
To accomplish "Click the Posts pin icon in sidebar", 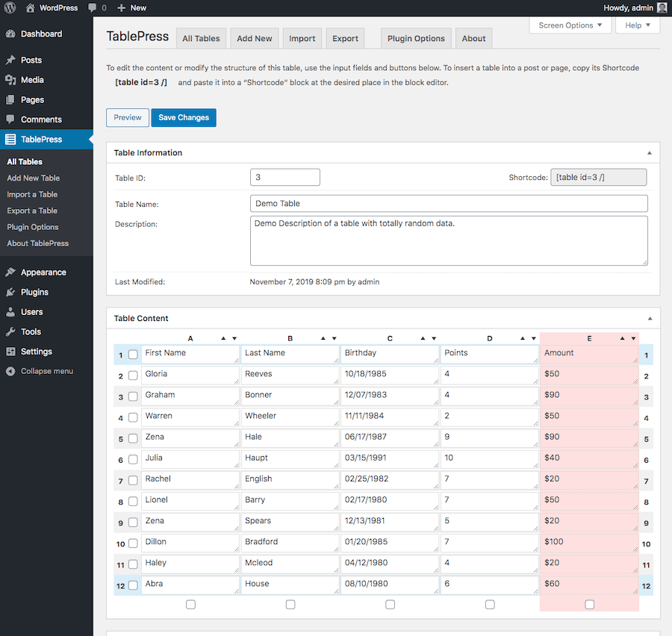I will 10,60.
